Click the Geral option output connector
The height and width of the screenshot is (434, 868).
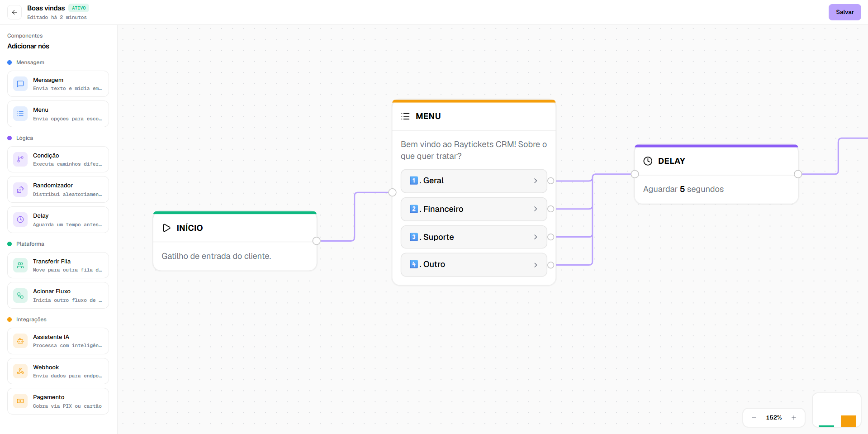550,181
